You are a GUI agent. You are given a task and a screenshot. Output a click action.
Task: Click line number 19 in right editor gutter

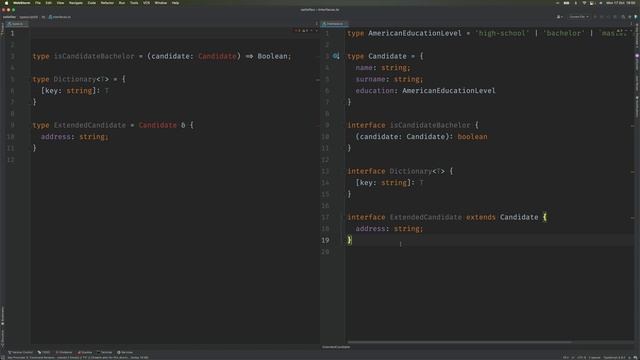[325, 240]
